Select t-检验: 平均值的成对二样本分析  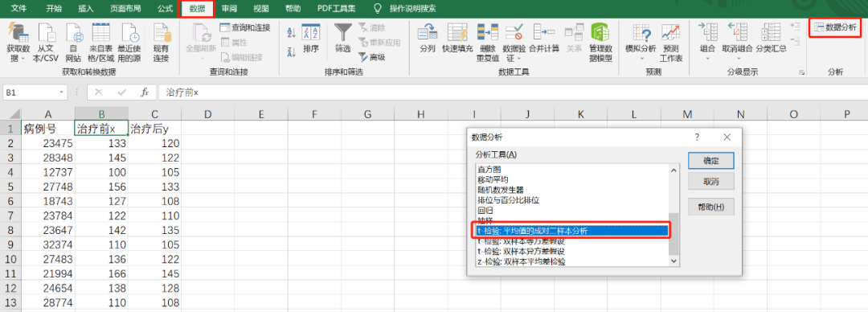pyautogui.click(x=572, y=231)
